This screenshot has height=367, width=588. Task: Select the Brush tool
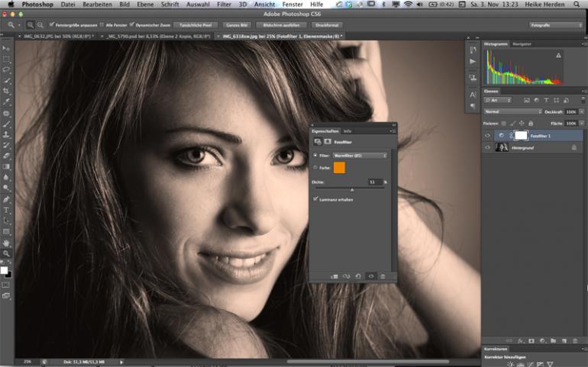click(6, 124)
